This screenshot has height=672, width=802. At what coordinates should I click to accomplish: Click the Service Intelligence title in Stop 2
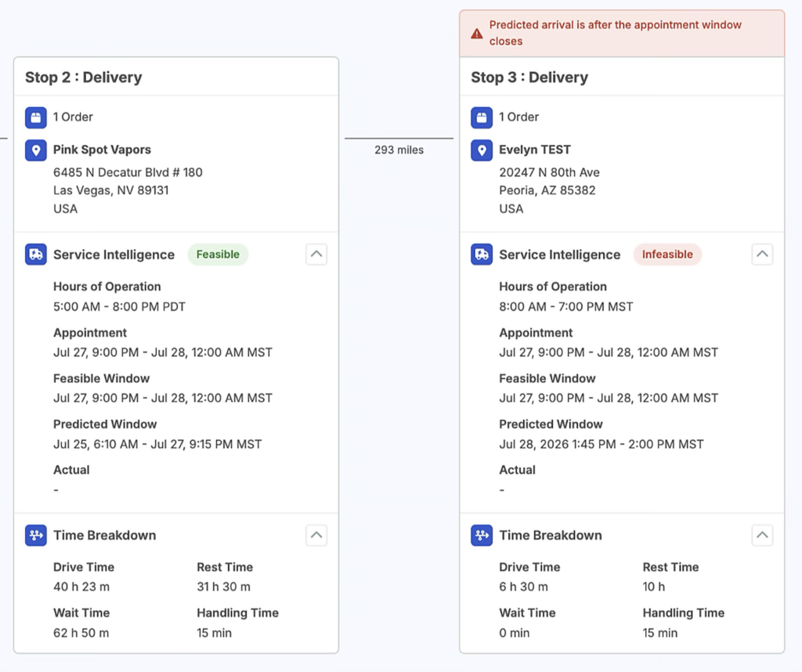point(114,255)
